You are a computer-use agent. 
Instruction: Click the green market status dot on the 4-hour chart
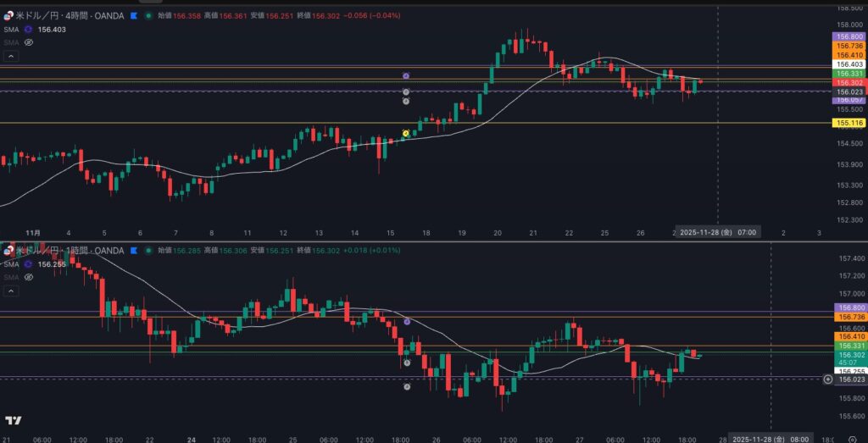[149, 15]
